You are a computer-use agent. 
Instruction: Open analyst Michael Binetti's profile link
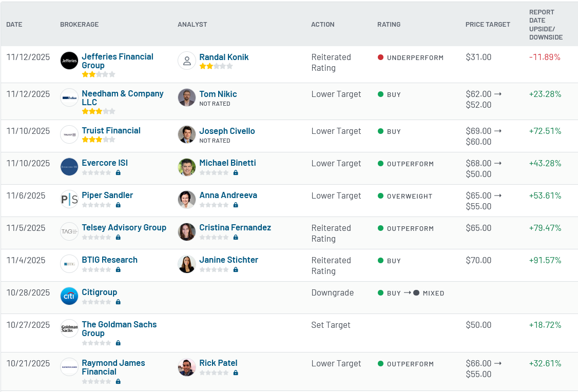coord(227,163)
